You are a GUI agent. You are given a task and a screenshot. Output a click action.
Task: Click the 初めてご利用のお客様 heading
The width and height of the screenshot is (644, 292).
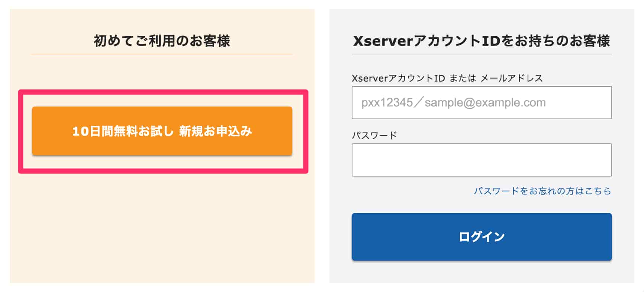tap(162, 41)
